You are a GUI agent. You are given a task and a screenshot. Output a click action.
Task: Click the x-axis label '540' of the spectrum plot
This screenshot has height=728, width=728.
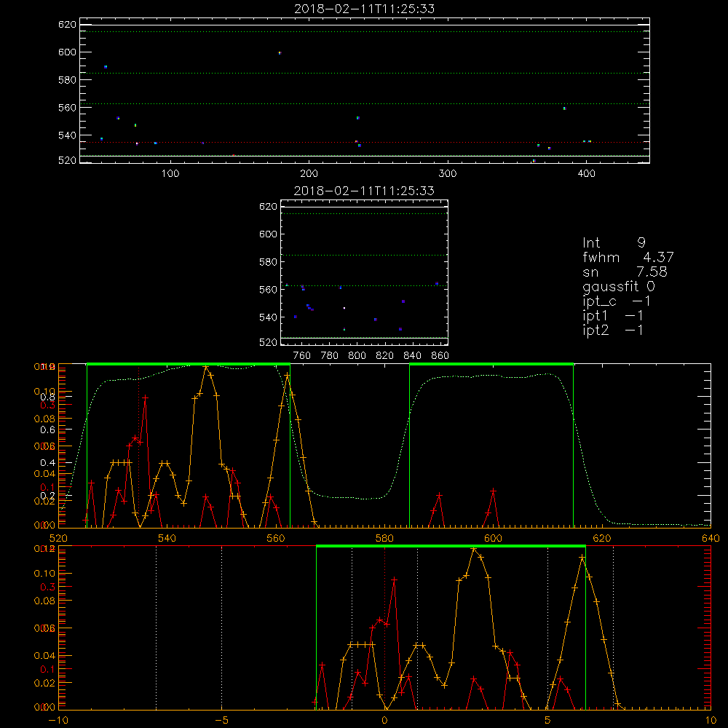click(x=167, y=539)
